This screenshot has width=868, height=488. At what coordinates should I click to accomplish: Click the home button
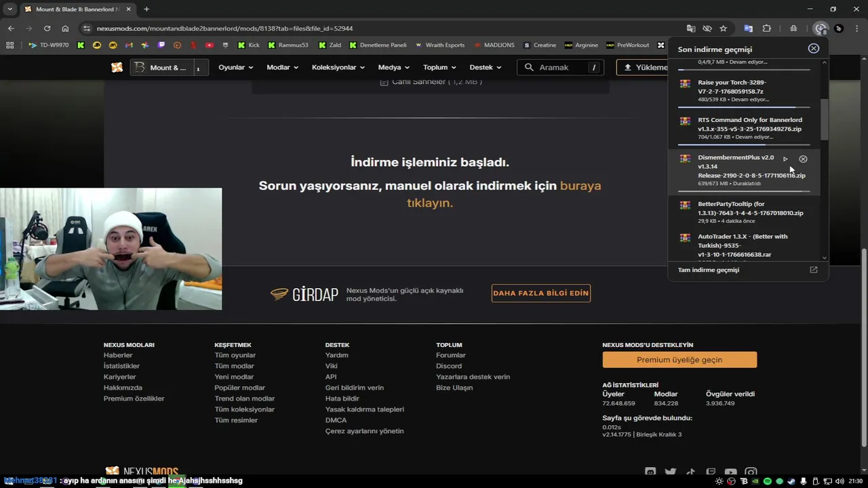click(65, 28)
